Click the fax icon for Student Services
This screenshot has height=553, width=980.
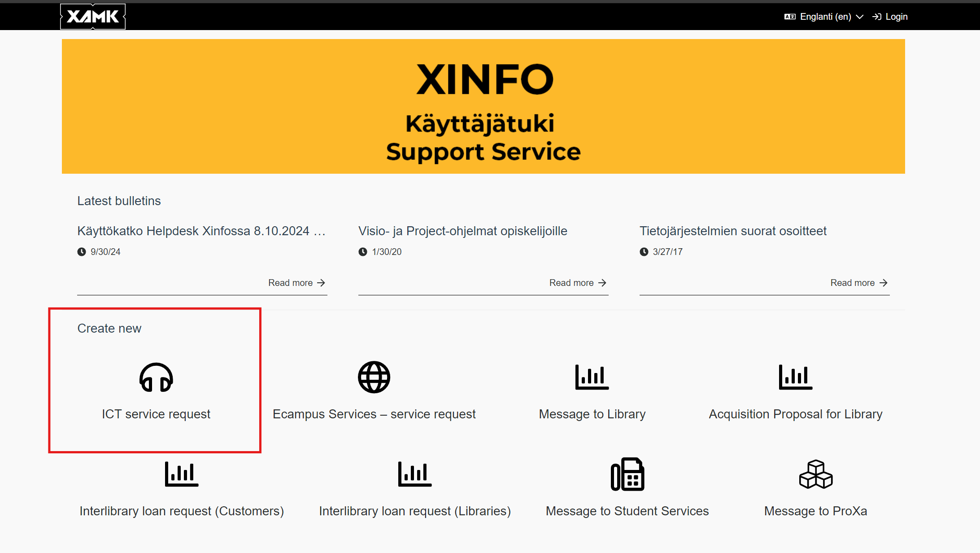click(627, 474)
